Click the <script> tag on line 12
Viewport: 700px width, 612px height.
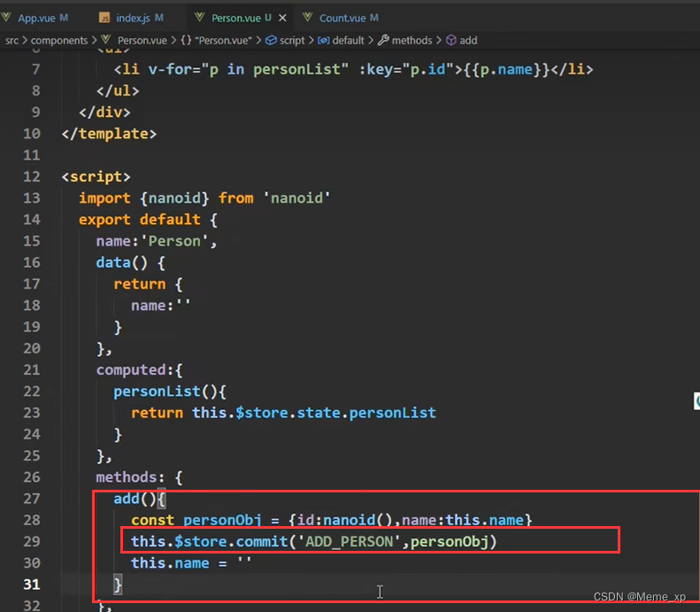coord(96,177)
